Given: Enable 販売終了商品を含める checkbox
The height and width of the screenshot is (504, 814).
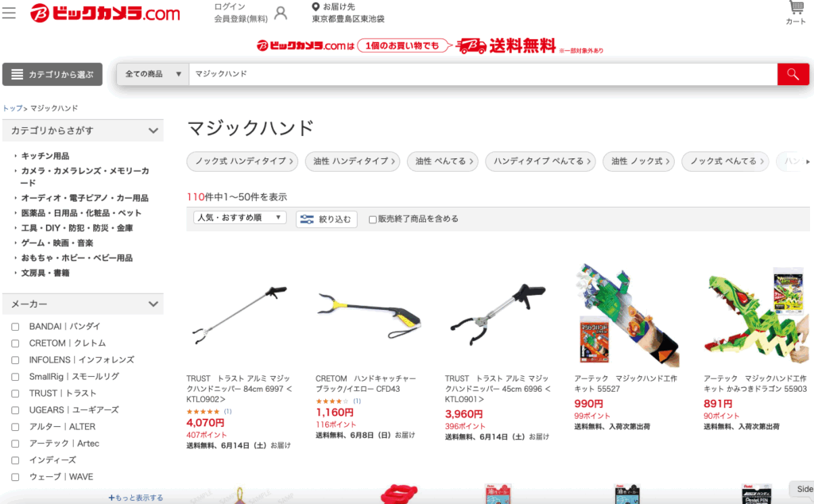Looking at the screenshot, I should pos(372,219).
